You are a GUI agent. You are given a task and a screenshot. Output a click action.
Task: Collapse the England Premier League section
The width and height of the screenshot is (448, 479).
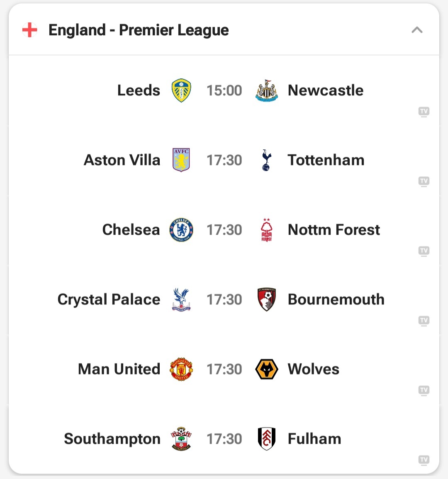click(417, 30)
